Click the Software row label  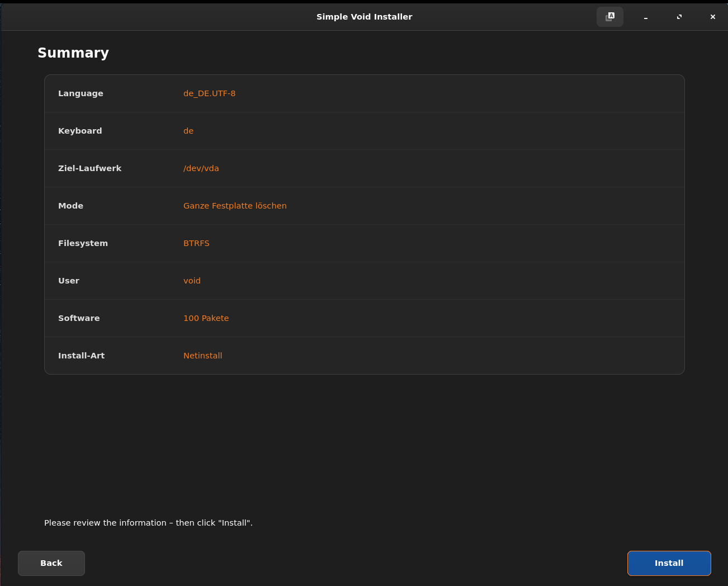(x=79, y=318)
